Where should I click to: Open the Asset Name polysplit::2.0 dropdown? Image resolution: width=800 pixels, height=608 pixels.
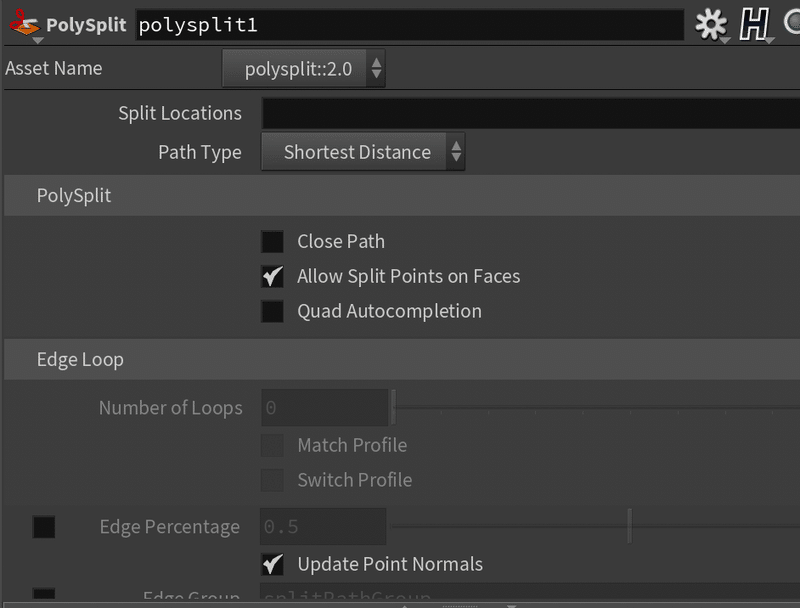click(x=303, y=69)
